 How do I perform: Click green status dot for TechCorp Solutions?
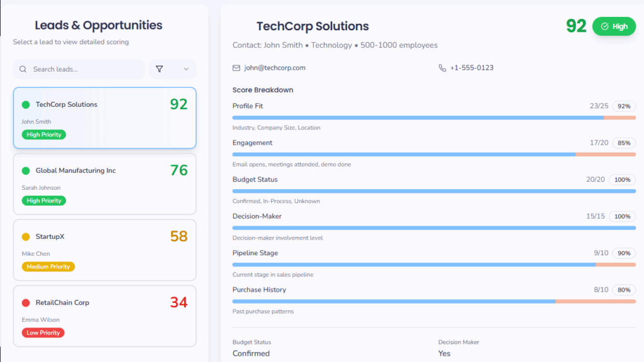click(x=26, y=105)
